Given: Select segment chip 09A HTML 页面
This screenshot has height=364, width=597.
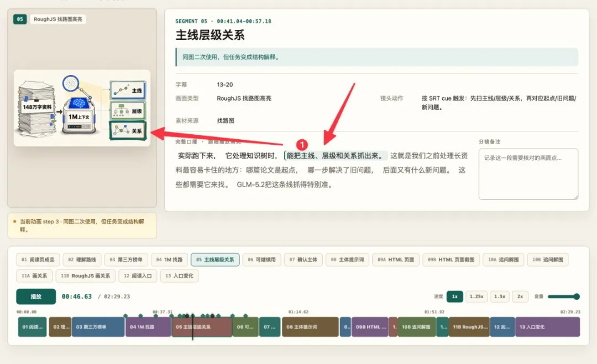Looking at the screenshot, I should pyautogui.click(x=396, y=260).
